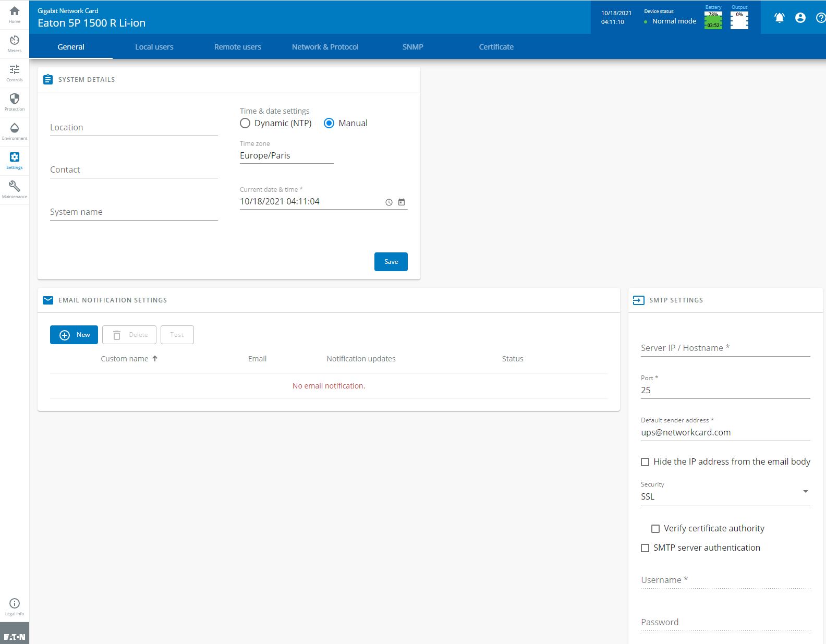Switch to the SNMP tab
Viewport: 826px width, 644px height.
pyautogui.click(x=412, y=47)
